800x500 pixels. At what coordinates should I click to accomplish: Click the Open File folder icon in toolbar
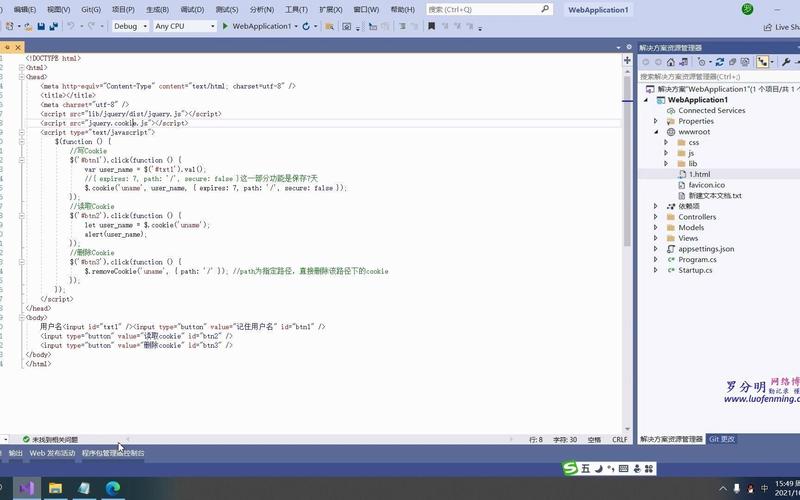click(x=28, y=26)
